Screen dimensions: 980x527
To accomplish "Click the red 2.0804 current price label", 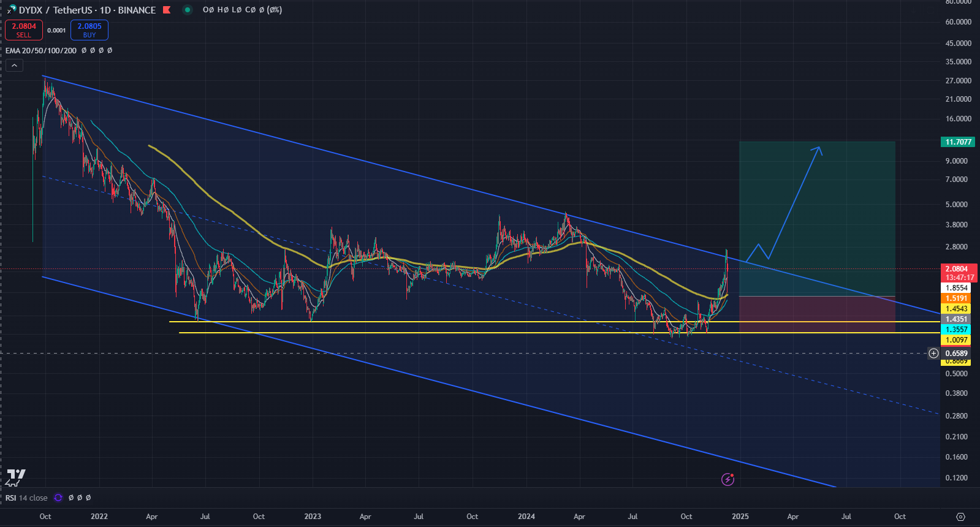I will point(959,273).
